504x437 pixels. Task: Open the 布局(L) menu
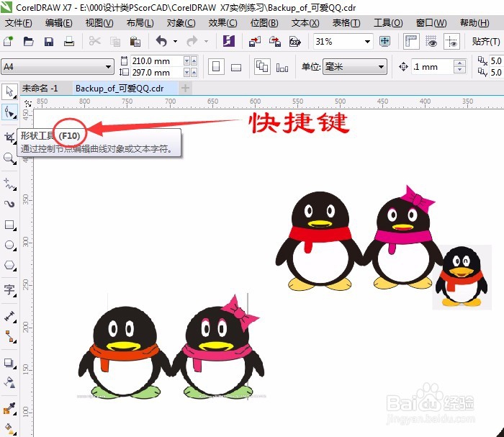tap(140, 23)
